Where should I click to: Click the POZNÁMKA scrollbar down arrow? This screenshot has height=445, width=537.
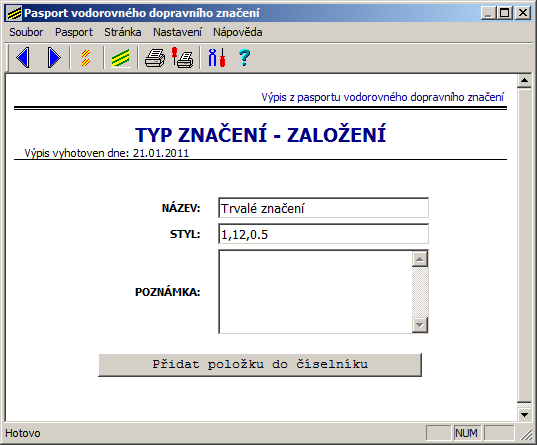(420, 325)
